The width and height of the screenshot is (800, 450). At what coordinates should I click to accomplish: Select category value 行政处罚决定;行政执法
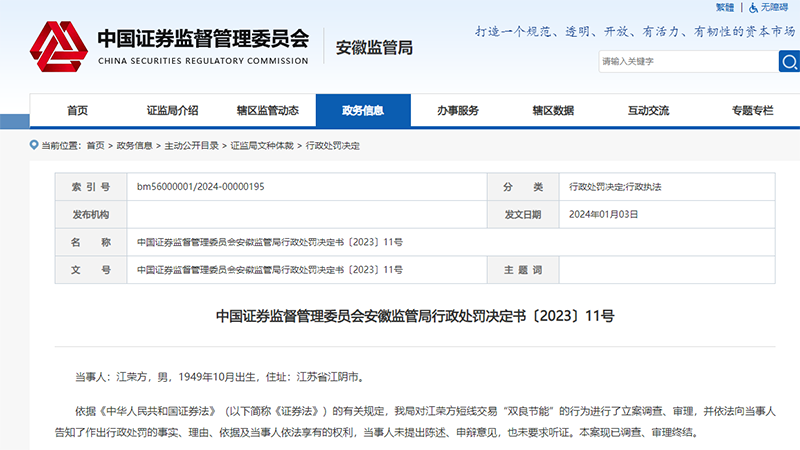pos(615,187)
